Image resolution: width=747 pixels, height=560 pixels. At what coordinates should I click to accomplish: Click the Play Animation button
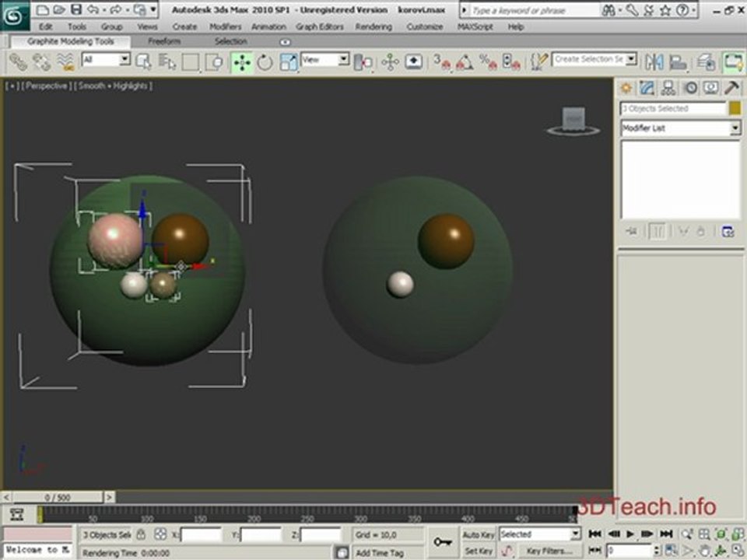point(630,534)
